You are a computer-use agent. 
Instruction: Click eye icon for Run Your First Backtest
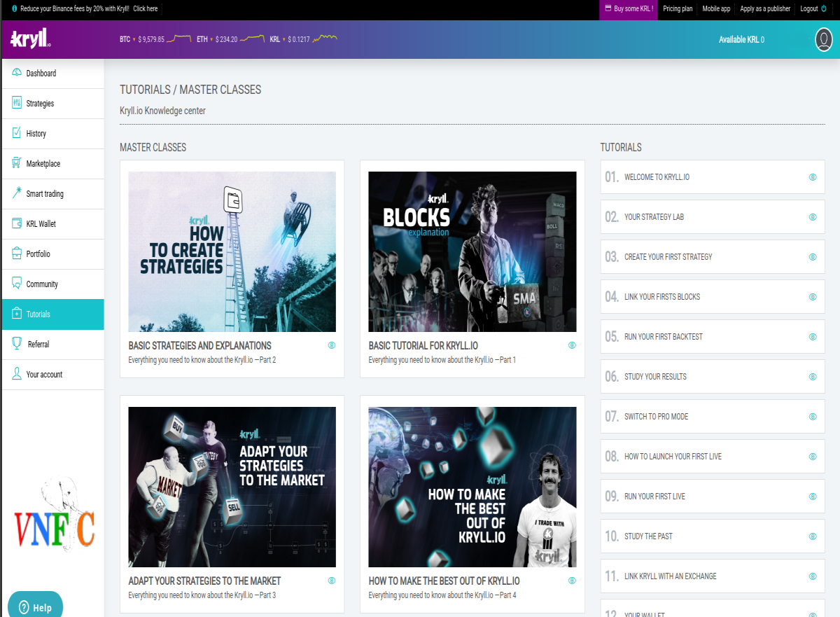point(813,337)
